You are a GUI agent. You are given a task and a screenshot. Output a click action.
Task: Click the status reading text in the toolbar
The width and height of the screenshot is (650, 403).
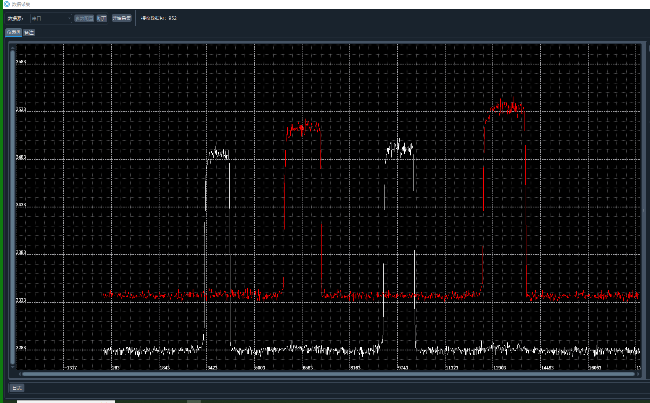(x=158, y=18)
